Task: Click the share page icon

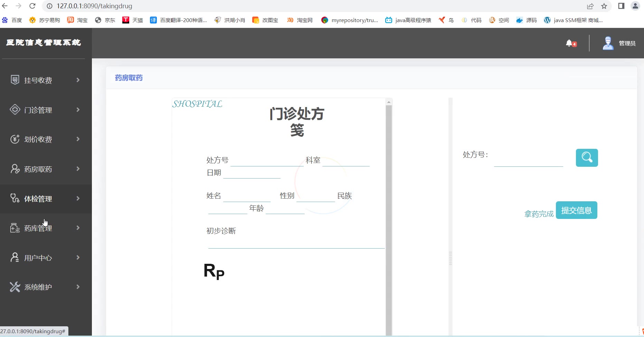Action: [x=590, y=6]
